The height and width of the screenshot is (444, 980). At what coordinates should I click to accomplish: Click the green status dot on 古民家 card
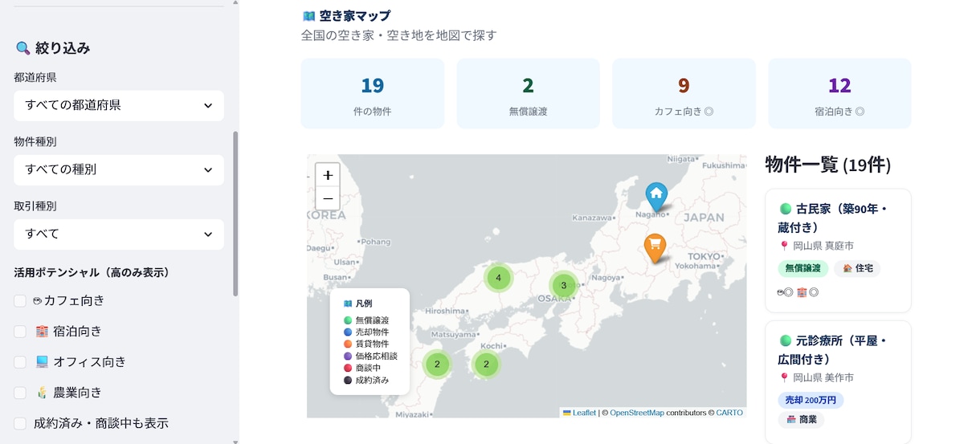pyautogui.click(x=785, y=209)
